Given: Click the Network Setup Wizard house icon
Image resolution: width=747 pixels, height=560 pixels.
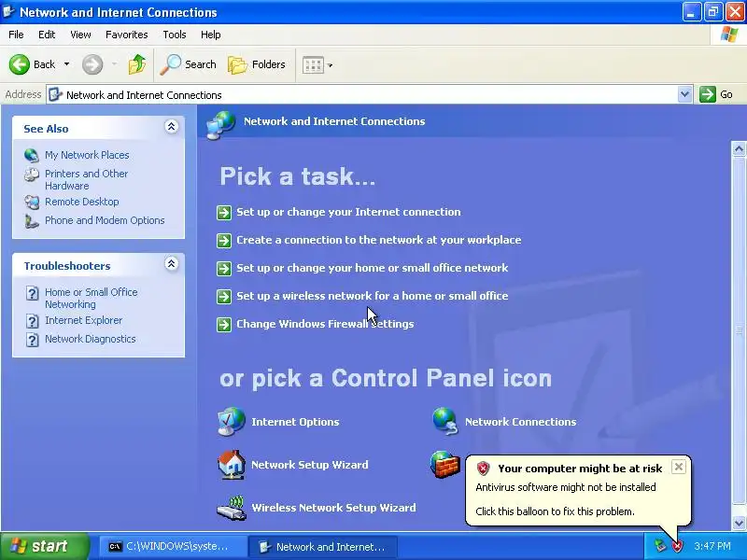Looking at the screenshot, I should point(232,464).
